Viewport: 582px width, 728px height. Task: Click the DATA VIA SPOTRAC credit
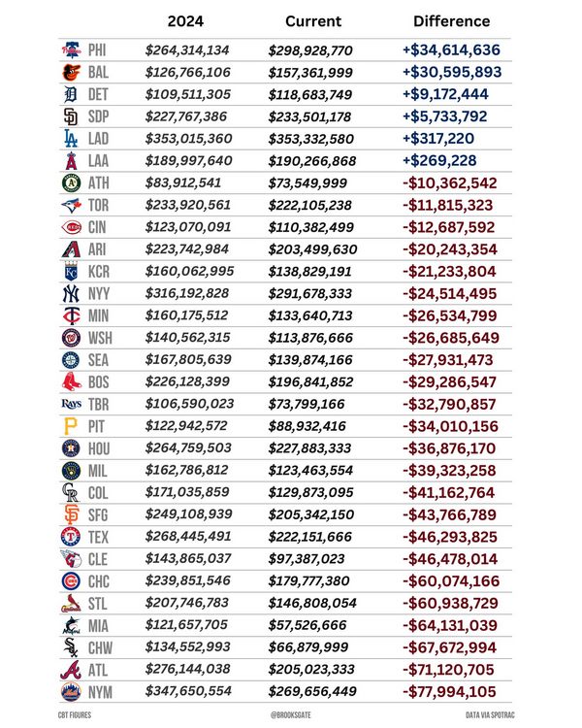pos(490,715)
